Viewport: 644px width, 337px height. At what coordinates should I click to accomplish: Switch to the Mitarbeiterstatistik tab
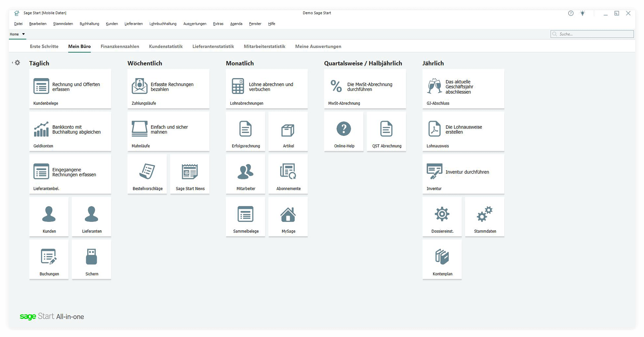click(265, 47)
